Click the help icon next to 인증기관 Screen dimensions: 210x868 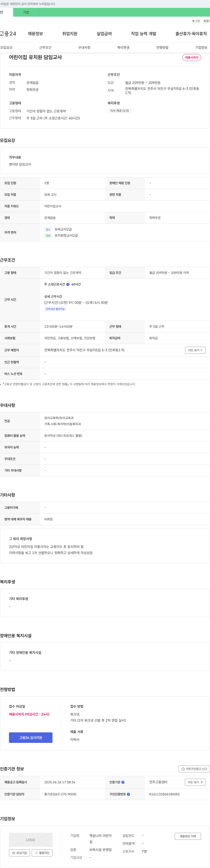(123, 782)
